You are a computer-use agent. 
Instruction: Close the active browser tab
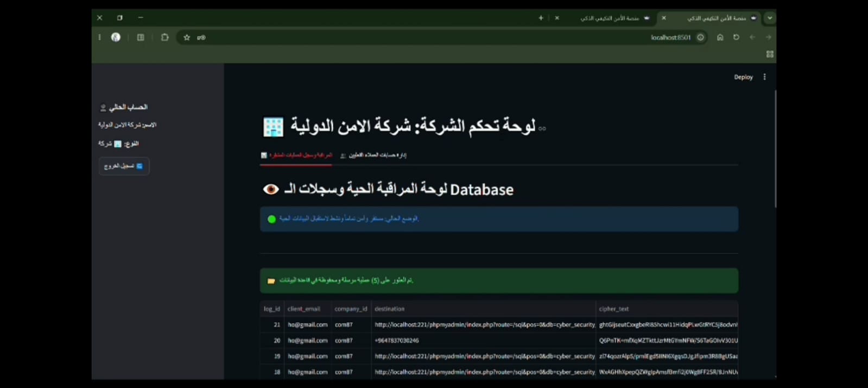663,18
